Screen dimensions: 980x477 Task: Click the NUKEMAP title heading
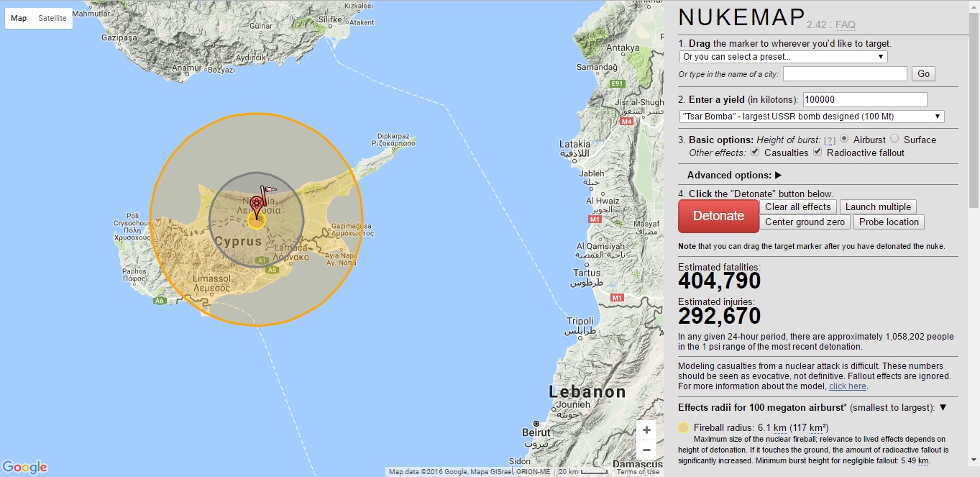(740, 18)
